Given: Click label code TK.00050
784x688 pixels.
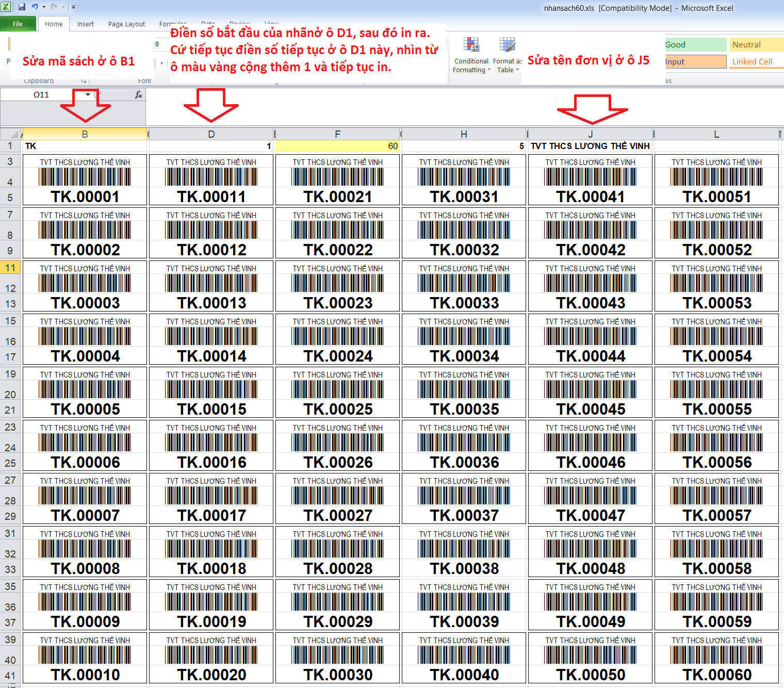Looking at the screenshot, I should [591, 675].
